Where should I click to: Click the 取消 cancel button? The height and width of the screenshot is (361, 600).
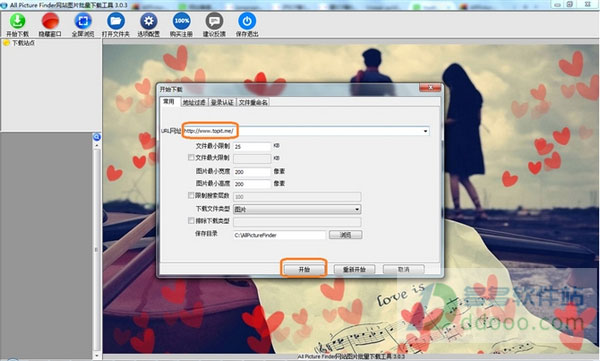tap(404, 270)
